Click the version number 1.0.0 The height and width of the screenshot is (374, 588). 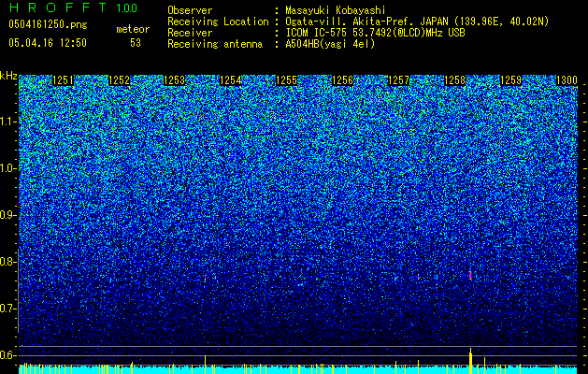point(127,7)
